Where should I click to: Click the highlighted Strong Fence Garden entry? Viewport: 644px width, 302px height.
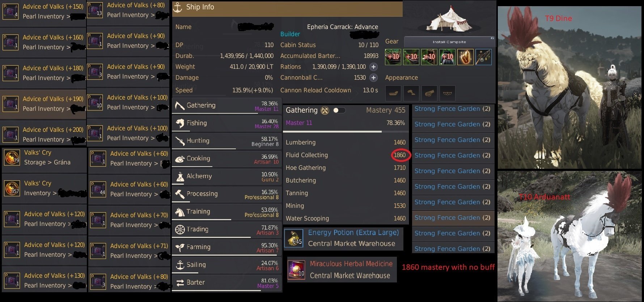pos(453,218)
